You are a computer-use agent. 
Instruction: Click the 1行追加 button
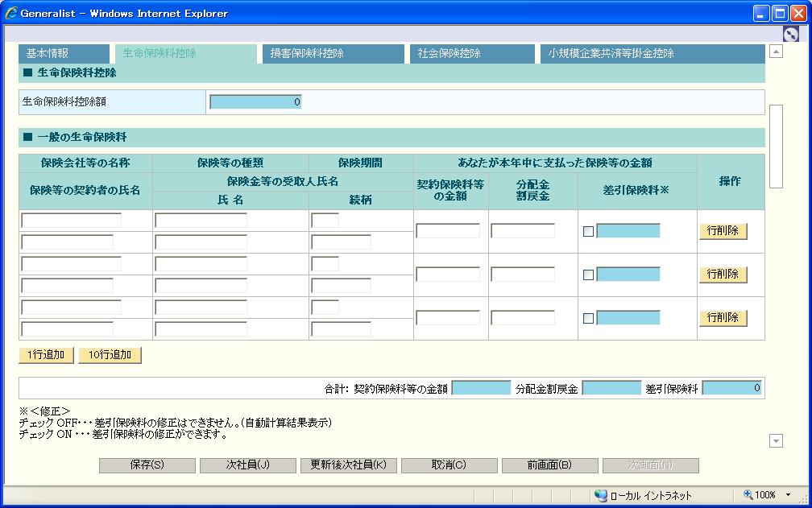coord(47,355)
